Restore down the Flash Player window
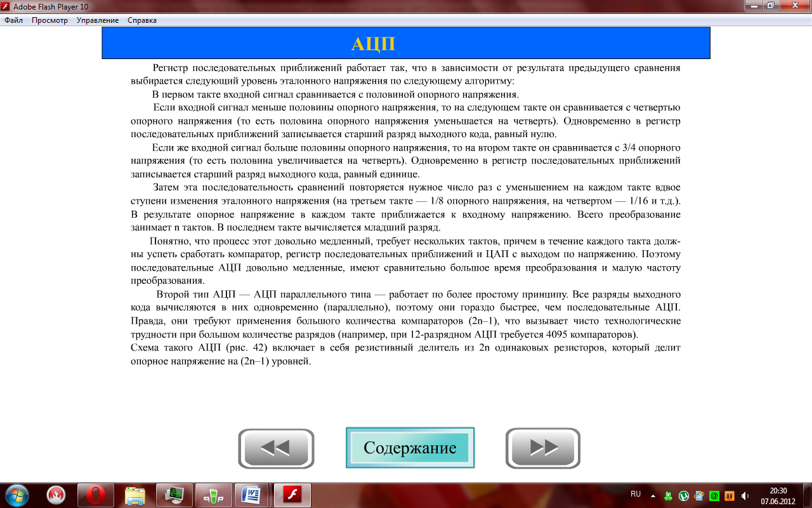The width and height of the screenshot is (812, 508). point(771,5)
